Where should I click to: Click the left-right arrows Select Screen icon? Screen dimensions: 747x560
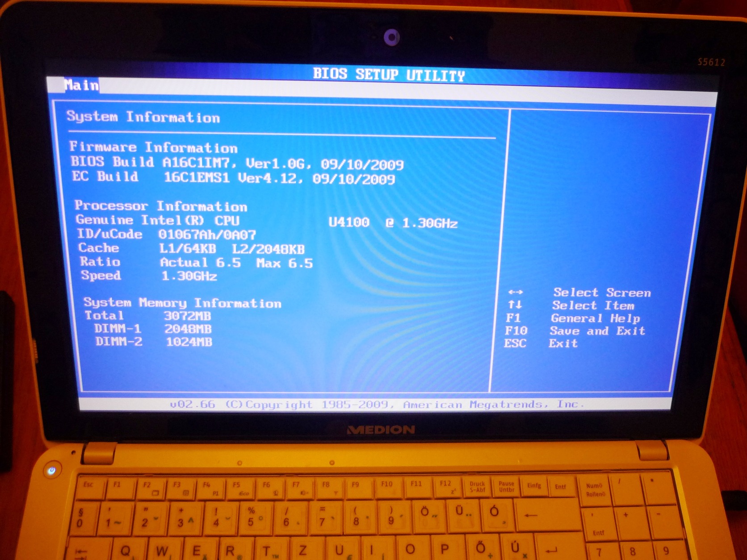click(515, 292)
